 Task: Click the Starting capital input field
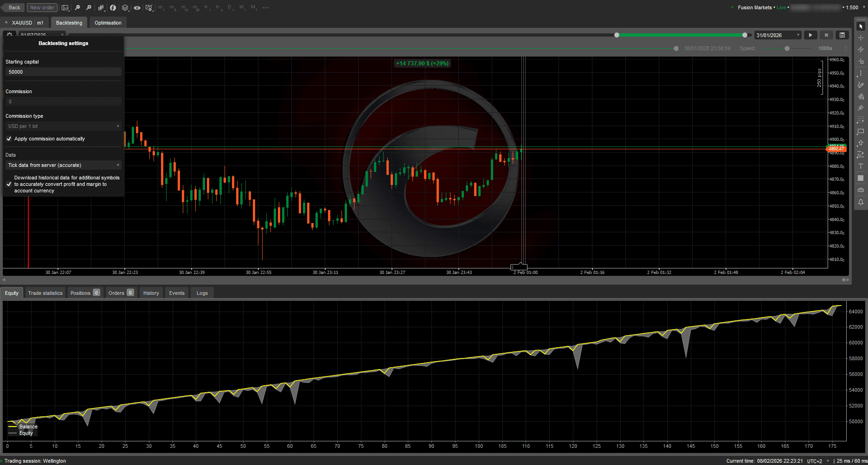tap(63, 72)
